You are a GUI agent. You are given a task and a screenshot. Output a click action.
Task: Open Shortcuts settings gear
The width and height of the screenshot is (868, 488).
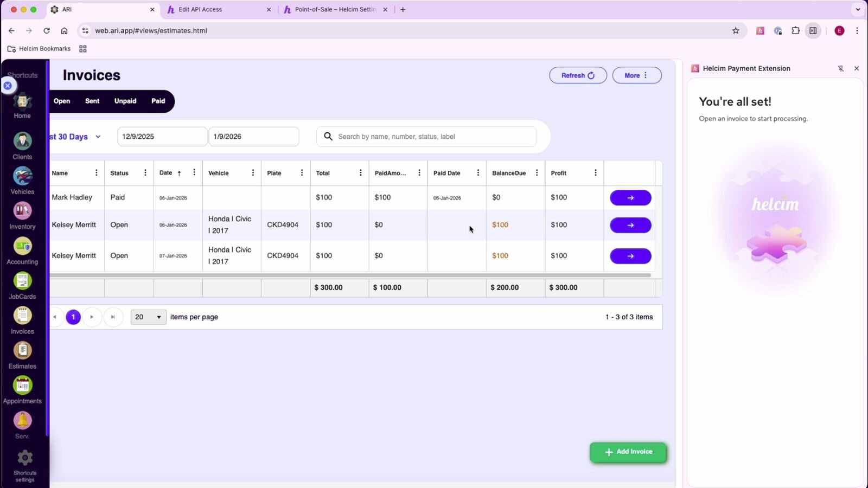click(x=25, y=459)
